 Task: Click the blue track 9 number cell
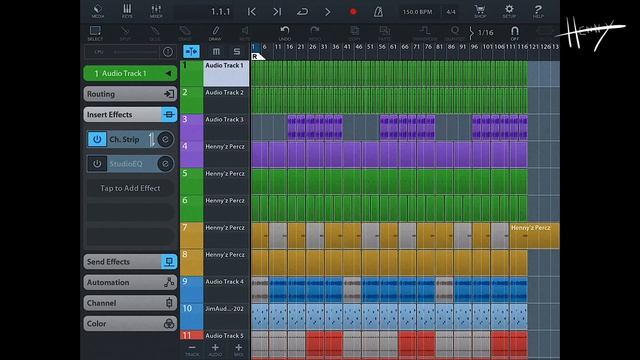click(x=191, y=289)
